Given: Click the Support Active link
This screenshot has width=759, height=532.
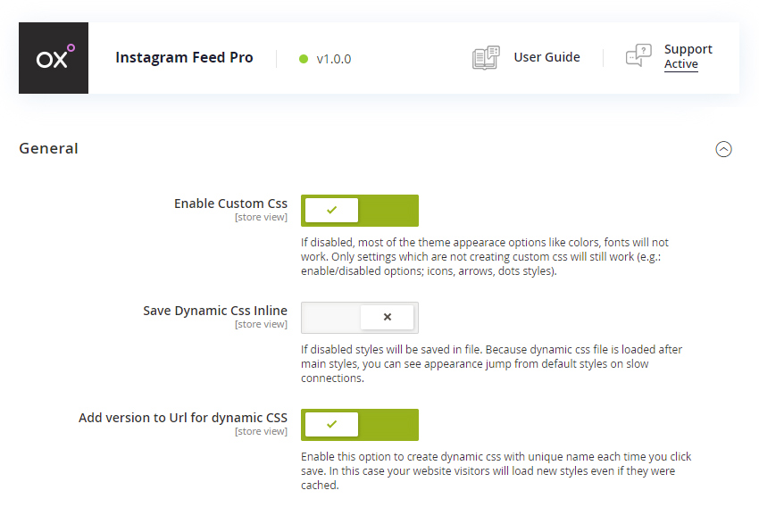Looking at the screenshot, I should (x=688, y=56).
